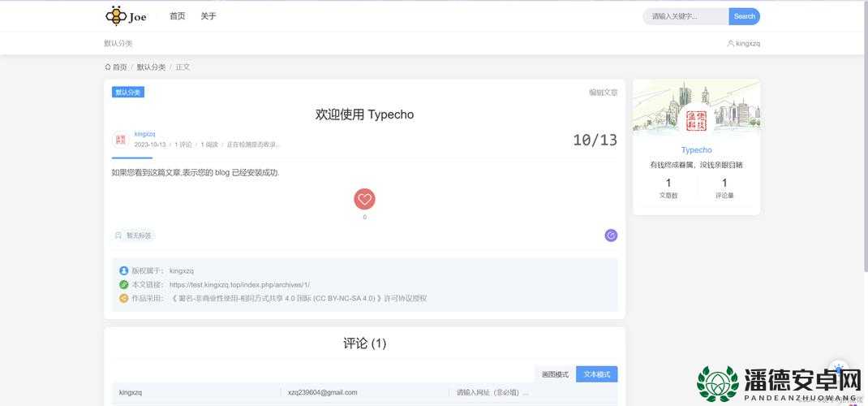Click the 首页 breadcrumb link

click(x=119, y=67)
